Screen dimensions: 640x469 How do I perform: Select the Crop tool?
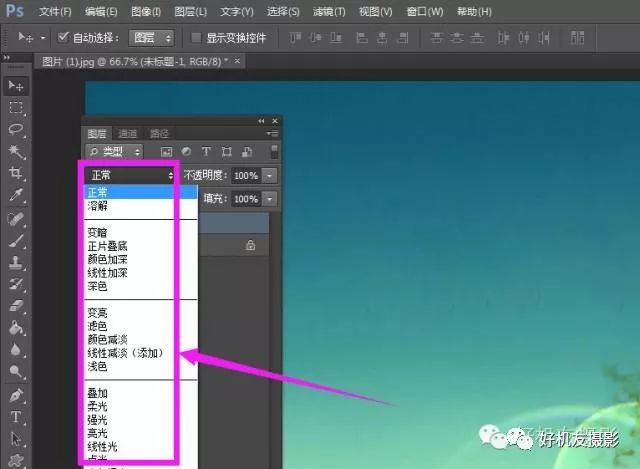[16, 173]
